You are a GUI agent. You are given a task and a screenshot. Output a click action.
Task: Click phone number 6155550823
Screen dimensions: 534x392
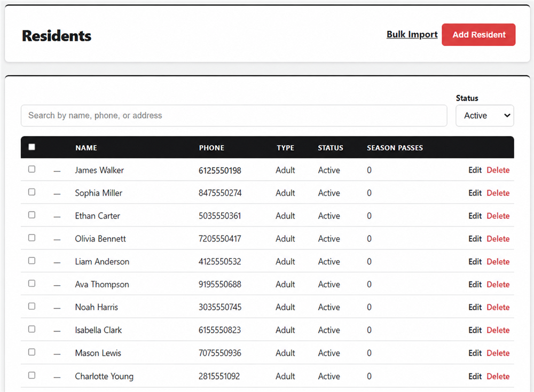[219, 330]
